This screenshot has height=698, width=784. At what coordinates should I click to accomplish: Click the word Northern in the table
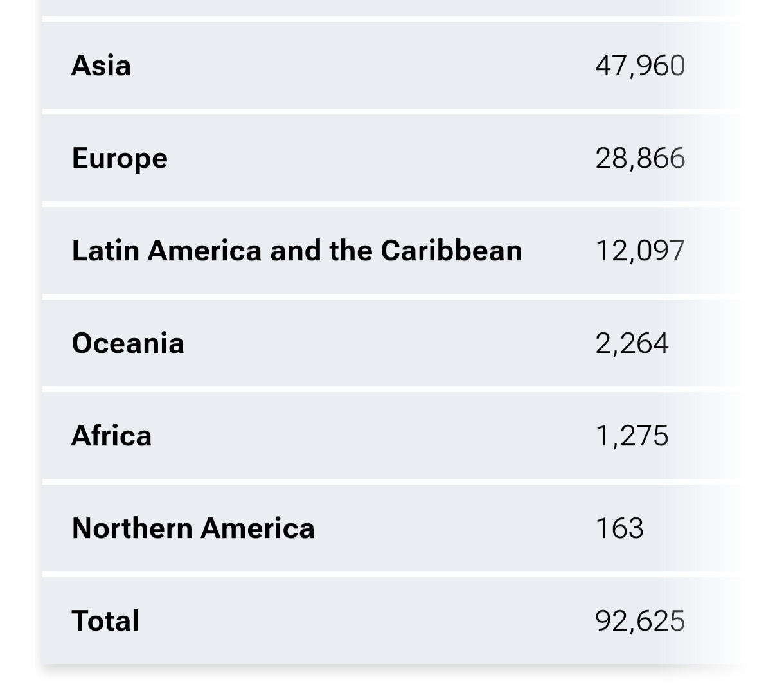[x=132, y=528]
